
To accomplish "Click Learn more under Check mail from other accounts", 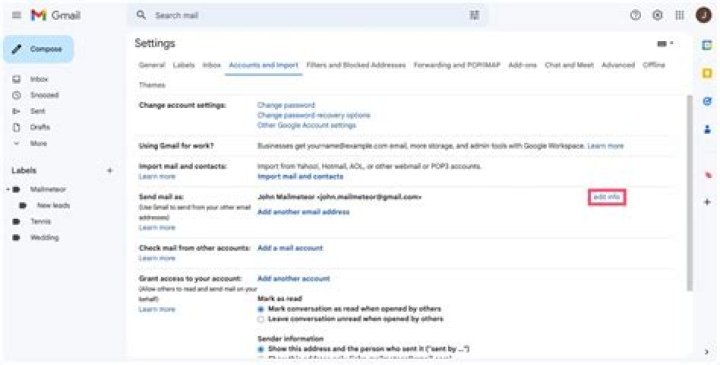I will [157, 258].
